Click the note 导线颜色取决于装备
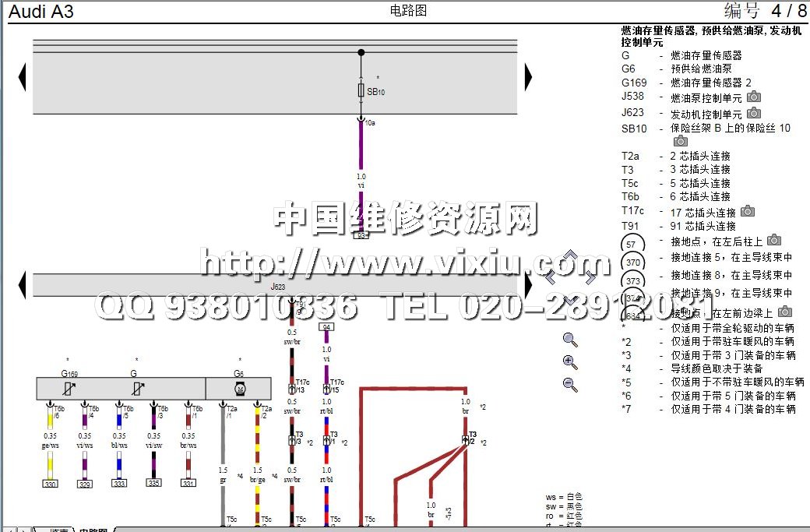Viewport: 810px width, 532px height. pos(717,368)
